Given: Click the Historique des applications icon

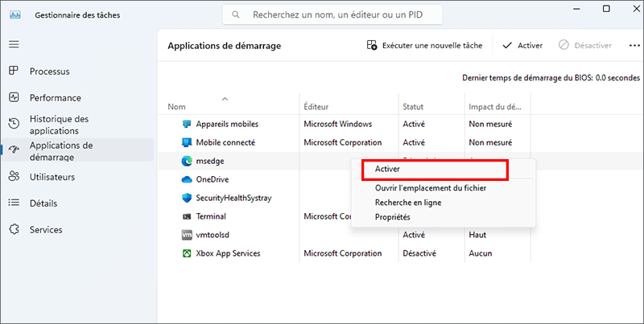Looking at the screenshot, I should coord(14,124).
